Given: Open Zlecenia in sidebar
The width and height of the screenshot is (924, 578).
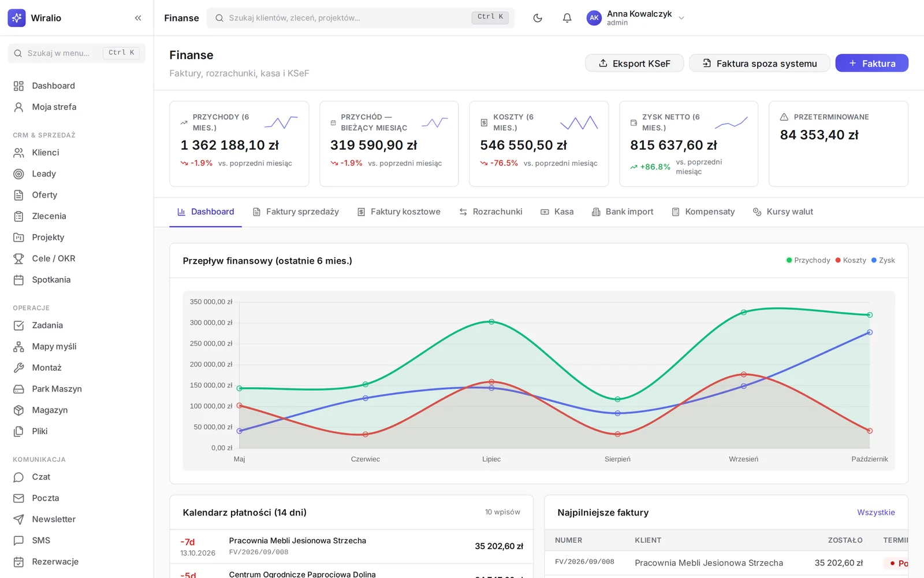Looking at the screenshot, I should [x=77, y=216].
